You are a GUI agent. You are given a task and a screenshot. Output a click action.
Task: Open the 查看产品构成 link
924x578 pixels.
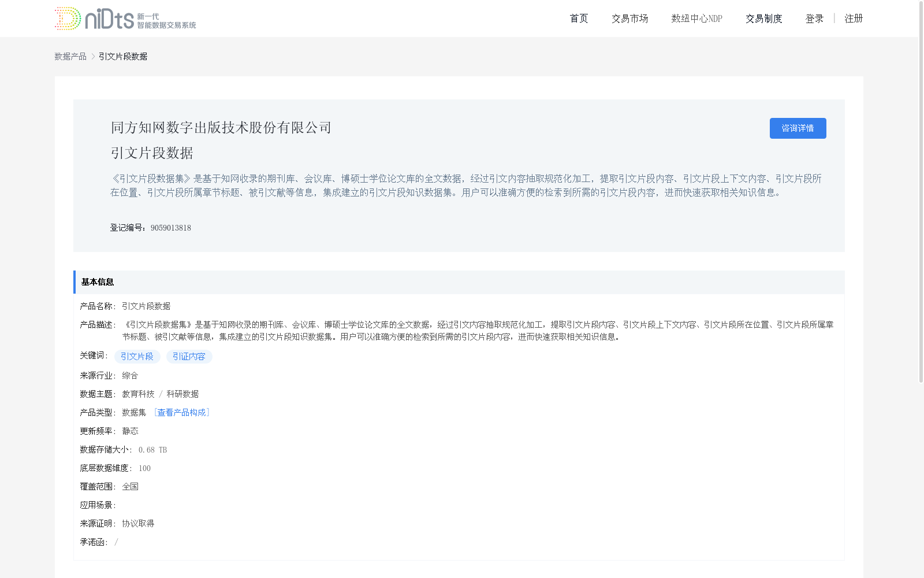pyautogui.click(x=182, y=413)
